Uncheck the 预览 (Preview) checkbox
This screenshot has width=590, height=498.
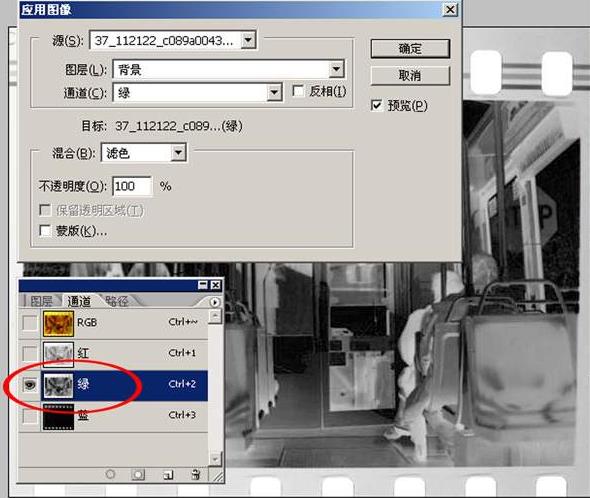(x=376, y=105)
